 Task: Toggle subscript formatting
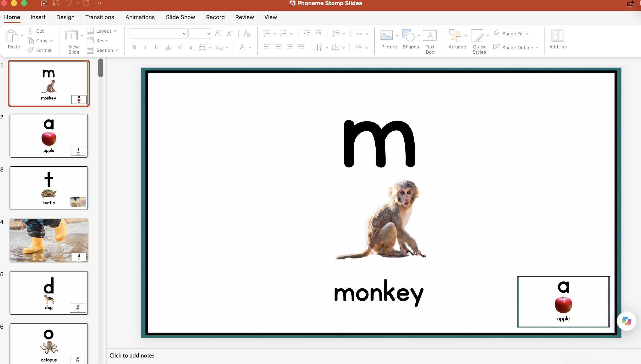(x=192, y=48)
